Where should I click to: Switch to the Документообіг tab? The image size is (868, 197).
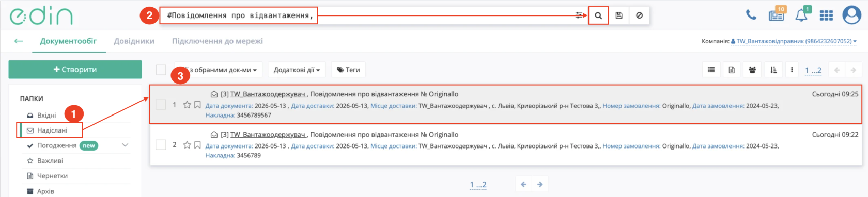68,41
